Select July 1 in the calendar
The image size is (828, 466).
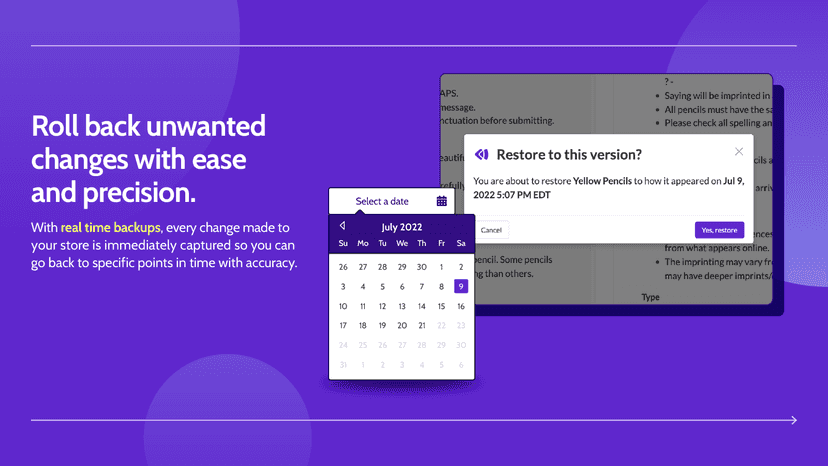[x=441, y=267]
